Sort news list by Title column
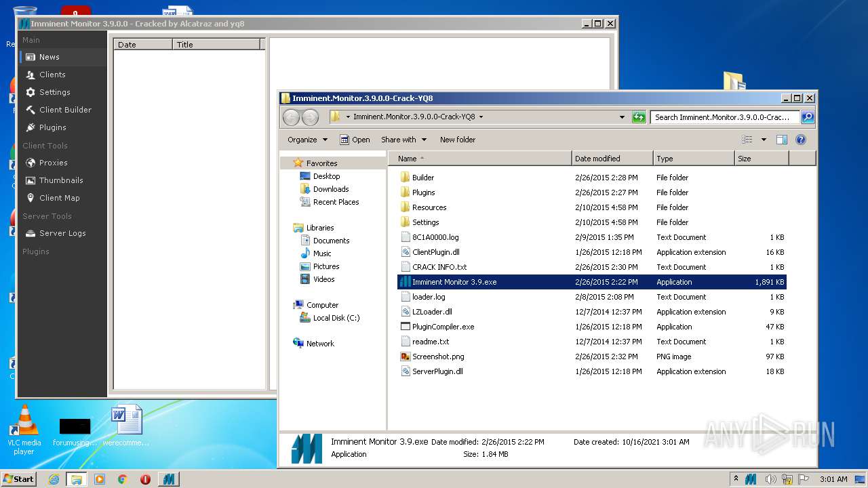Image resolution: width=868 pixels, height=488 pixels. pyautogui.click(x=216, y=45)
